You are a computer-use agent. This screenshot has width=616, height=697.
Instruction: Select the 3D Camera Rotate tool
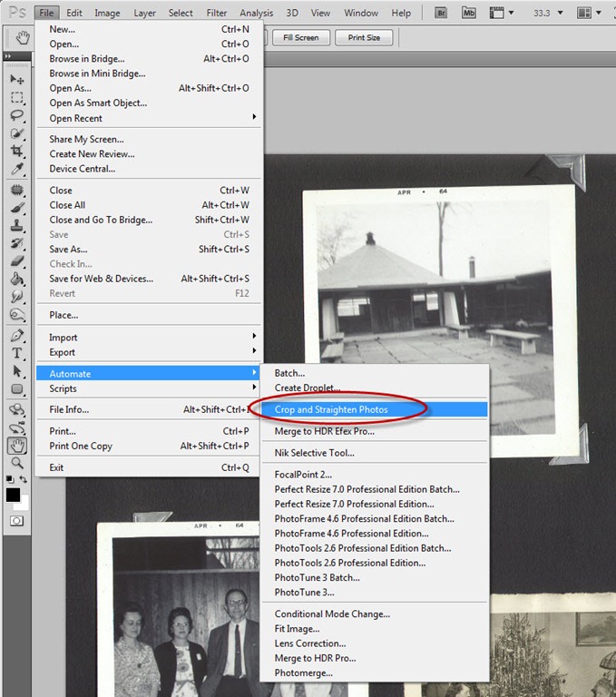coord(17,428)
